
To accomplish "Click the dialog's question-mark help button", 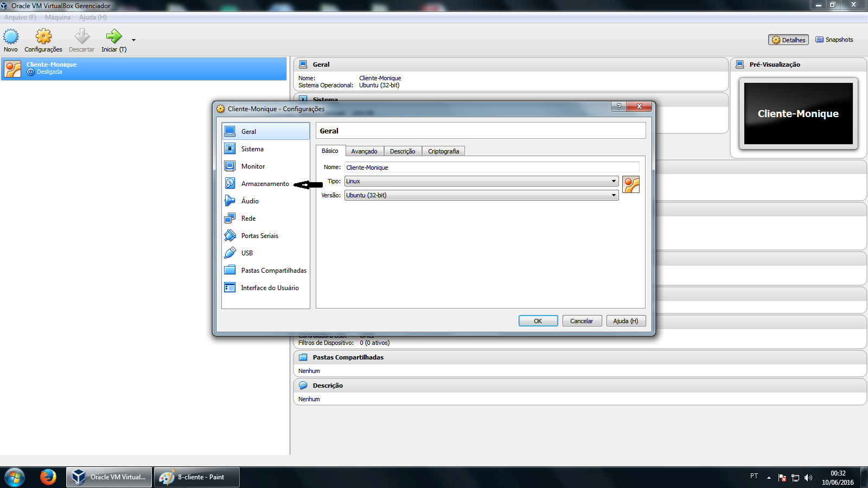I will [x=618, y=106].
